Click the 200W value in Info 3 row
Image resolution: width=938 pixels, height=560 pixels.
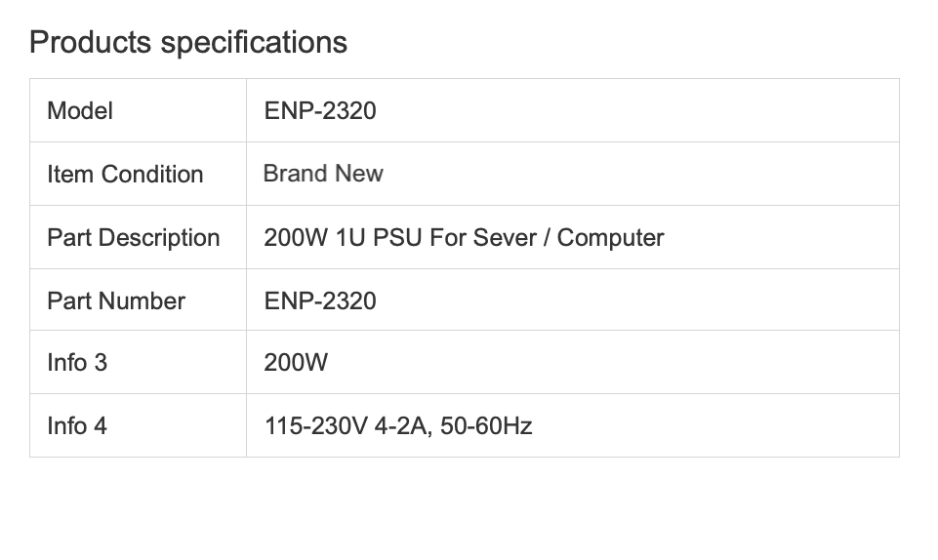296,363
